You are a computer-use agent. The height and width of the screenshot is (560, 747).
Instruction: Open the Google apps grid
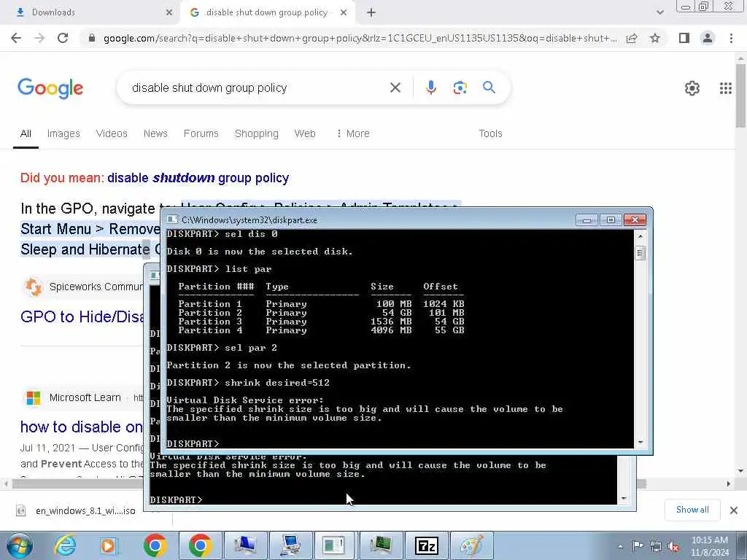coord(726,88)
